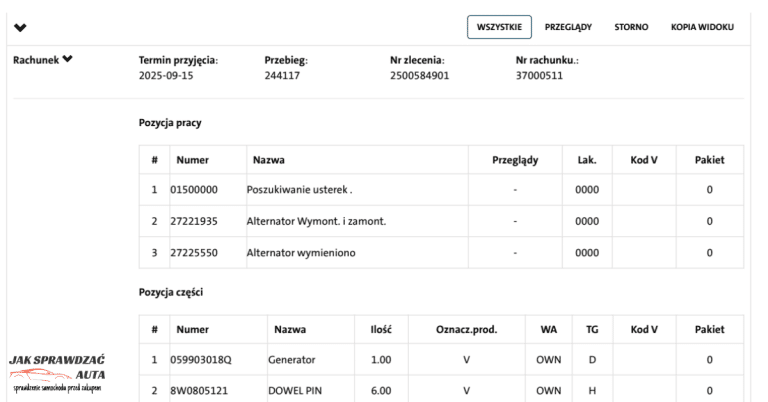Click order number 2500584901
This screenshot has width=768, height=402.
pos(419,75)
